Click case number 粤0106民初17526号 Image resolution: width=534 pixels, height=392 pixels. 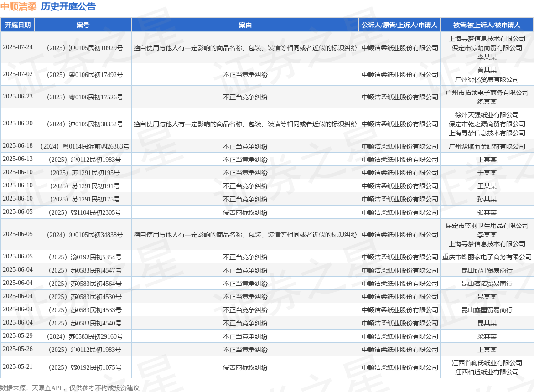(85, 98)
